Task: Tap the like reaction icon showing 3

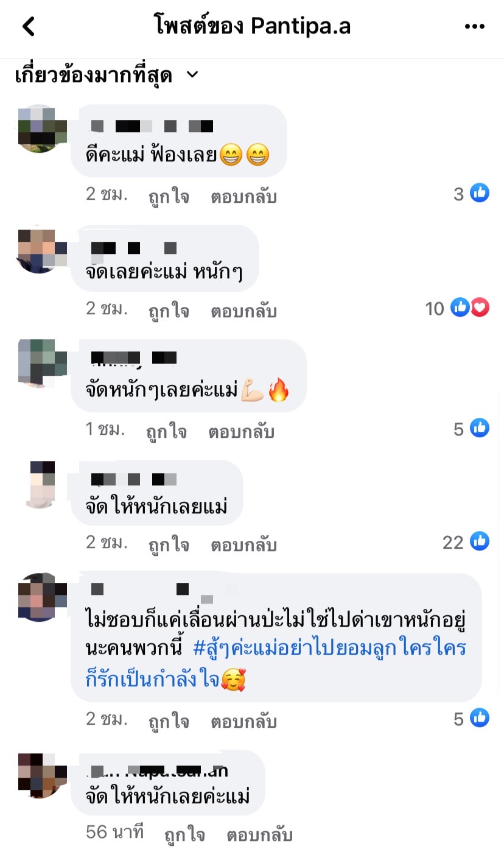Action: click(x=480, y=194)
